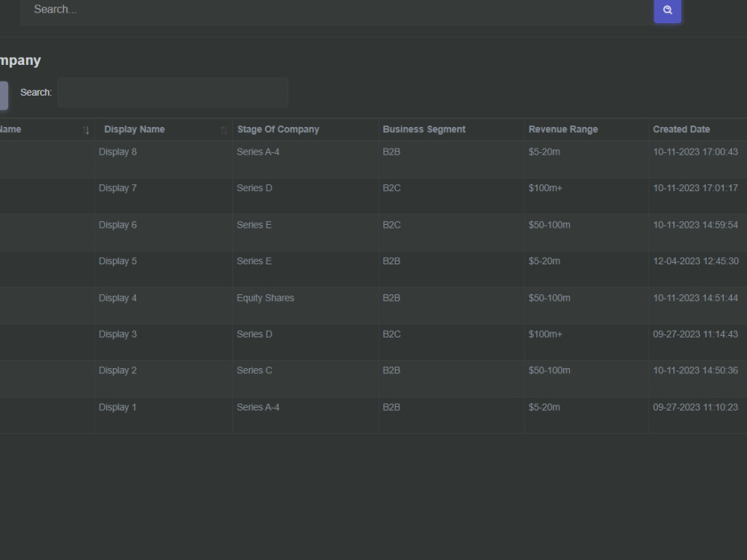Click the purple search magnifier button

[x=667, y=10]
